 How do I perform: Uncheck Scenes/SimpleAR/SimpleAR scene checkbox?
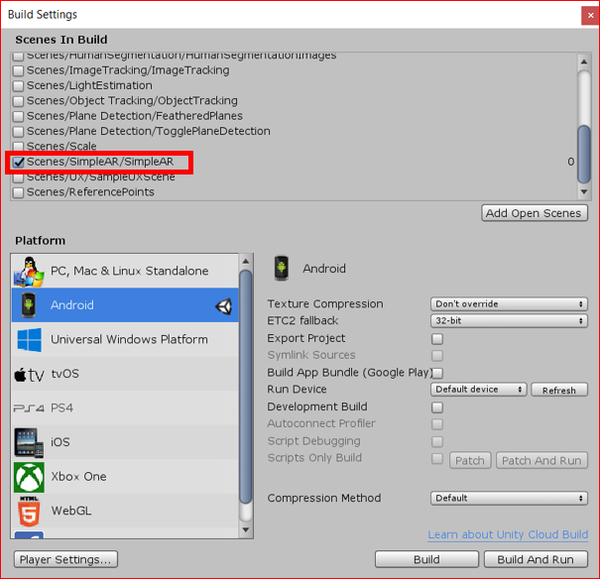click(x=18, y=162)
